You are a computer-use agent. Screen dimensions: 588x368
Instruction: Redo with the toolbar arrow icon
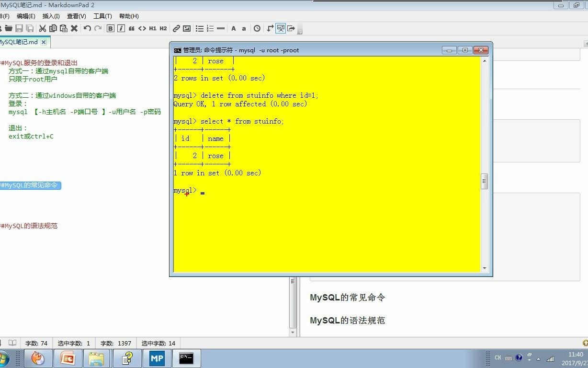tap(98, 28)
